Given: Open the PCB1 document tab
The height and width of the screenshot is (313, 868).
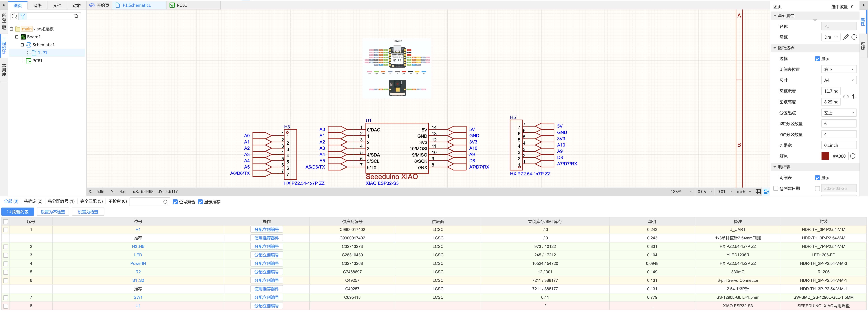Looking at the screenshot, I should pyautogui.click(x=193, y=5).
